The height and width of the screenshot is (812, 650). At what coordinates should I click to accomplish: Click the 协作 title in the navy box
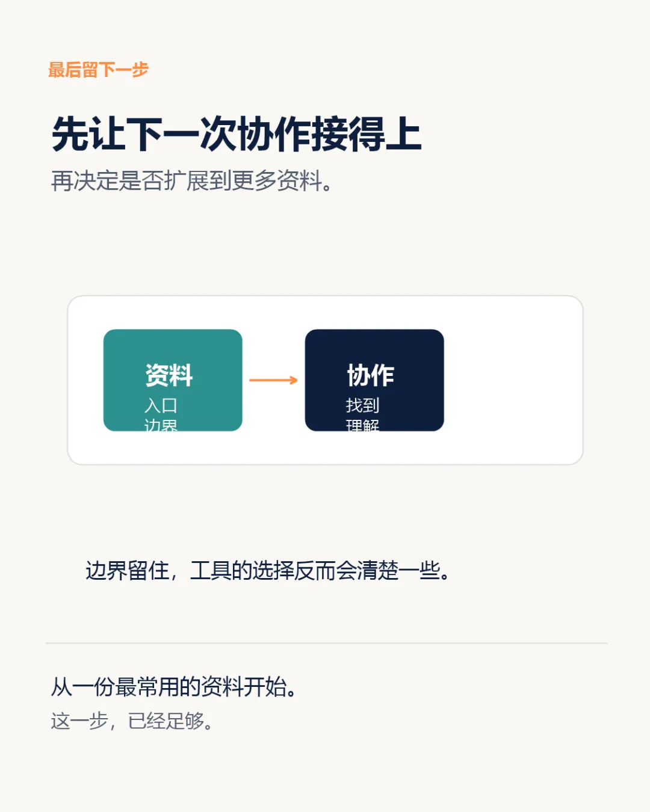(371, 375)
